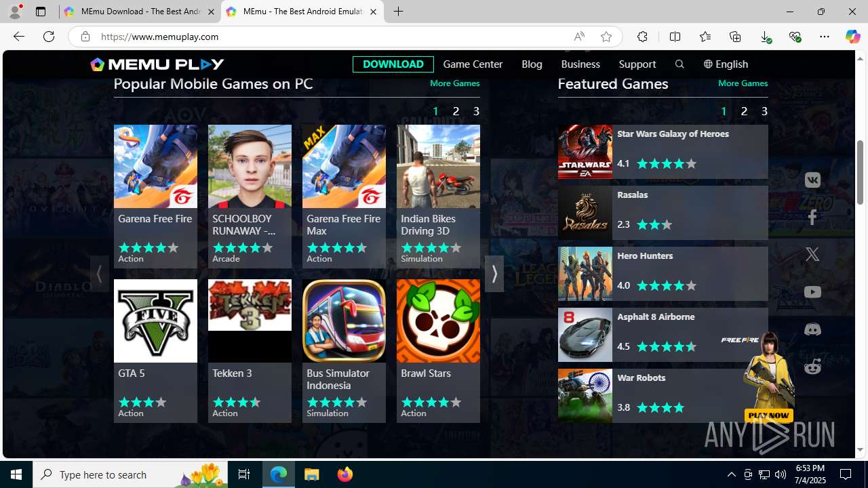
Task: Open Star Wars Galaxy of Heroes
Action: 663,152
